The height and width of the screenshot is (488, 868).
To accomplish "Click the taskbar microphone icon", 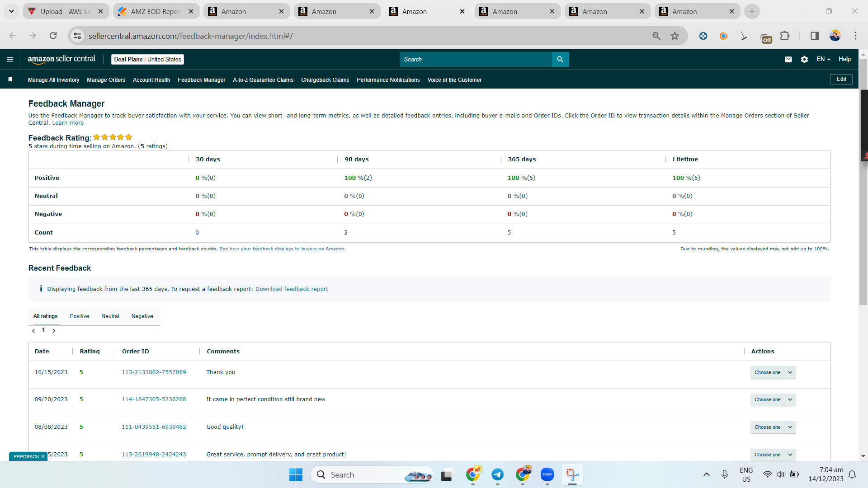I will tap(725, 474).
